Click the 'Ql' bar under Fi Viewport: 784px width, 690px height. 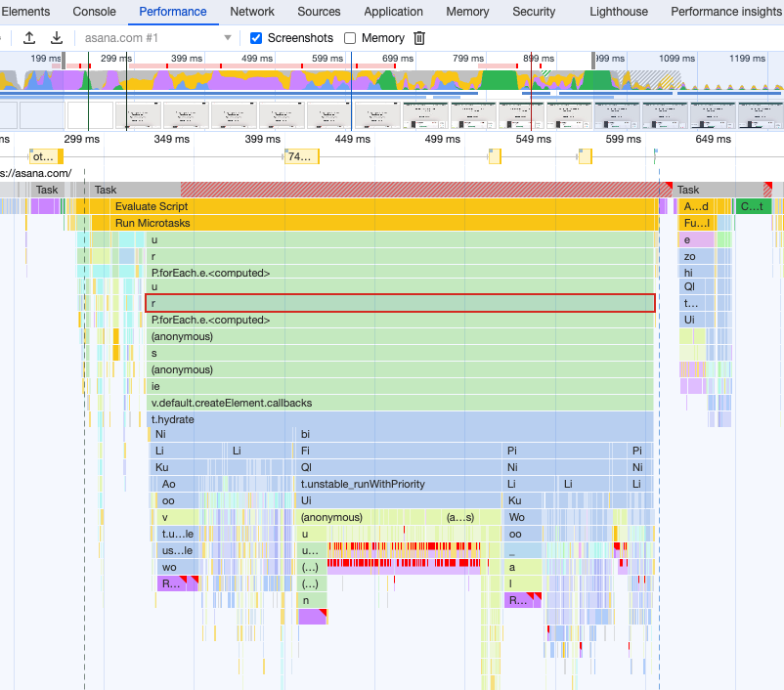(x=399, y=467)
